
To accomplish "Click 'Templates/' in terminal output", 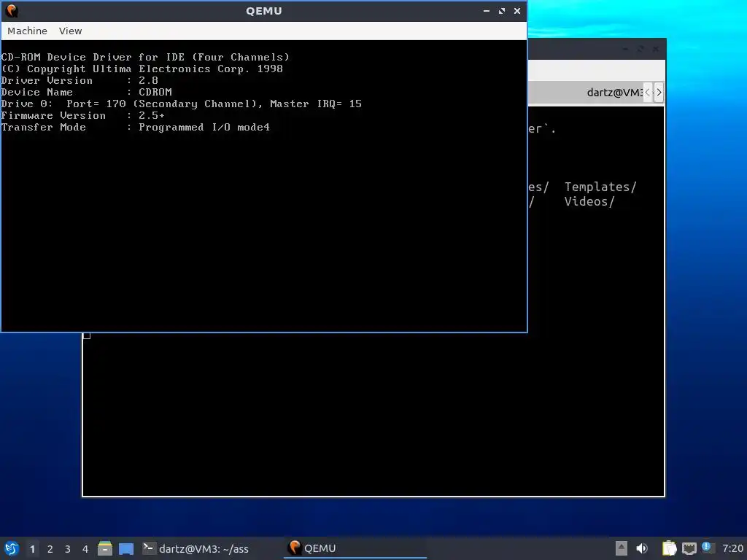I will pyautogui.click(x=600, y=187).
